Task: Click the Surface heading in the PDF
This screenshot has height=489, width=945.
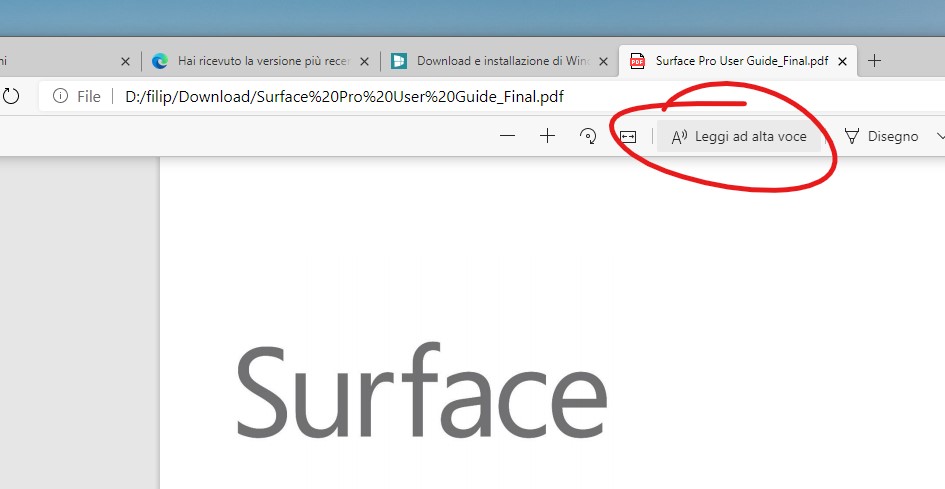Action: tap(422, 391)
